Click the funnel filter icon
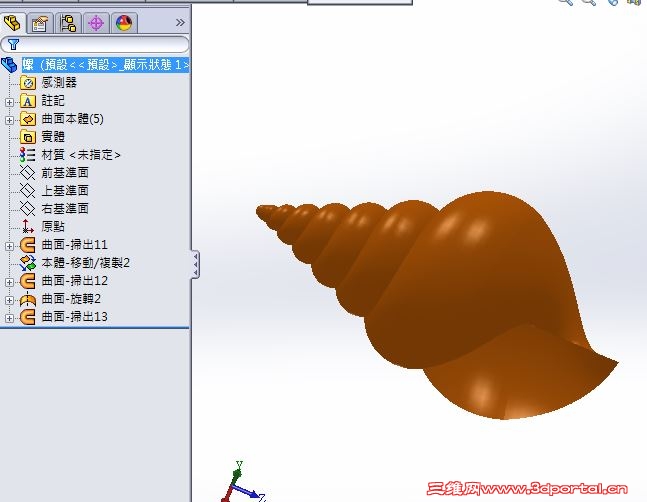Viewport: 647px width, 502px height. [13, 44]
